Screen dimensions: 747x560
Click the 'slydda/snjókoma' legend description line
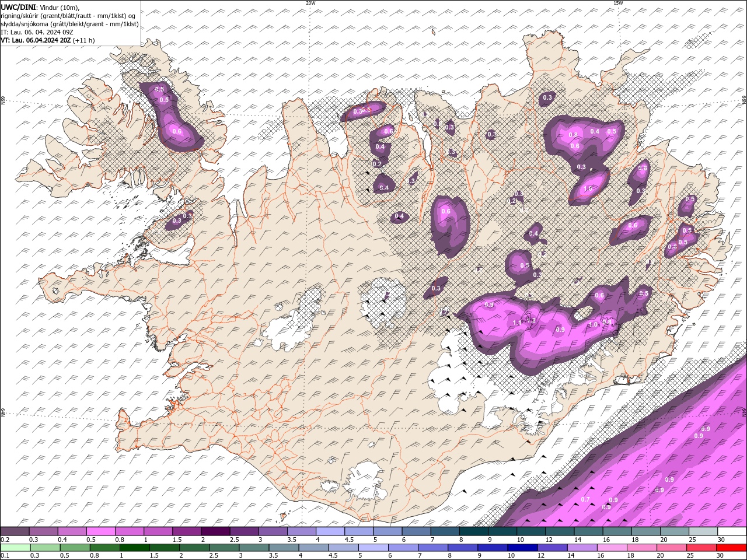pos(69,23)
